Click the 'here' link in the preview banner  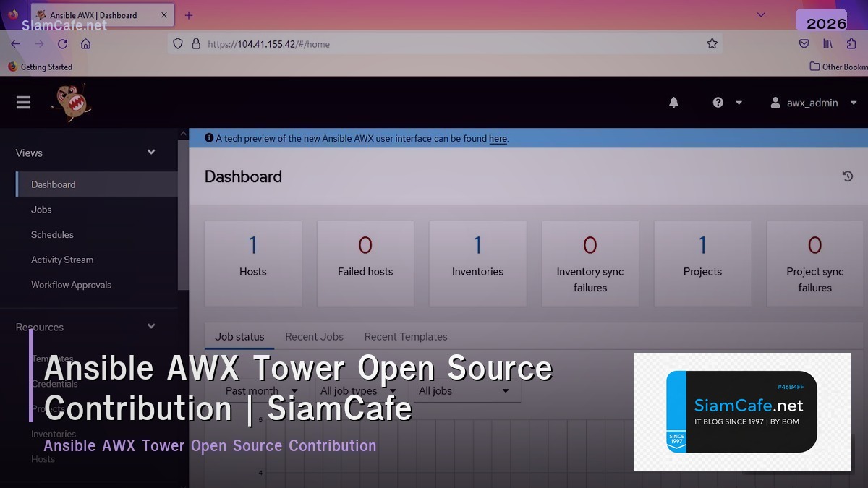(498, 138)
